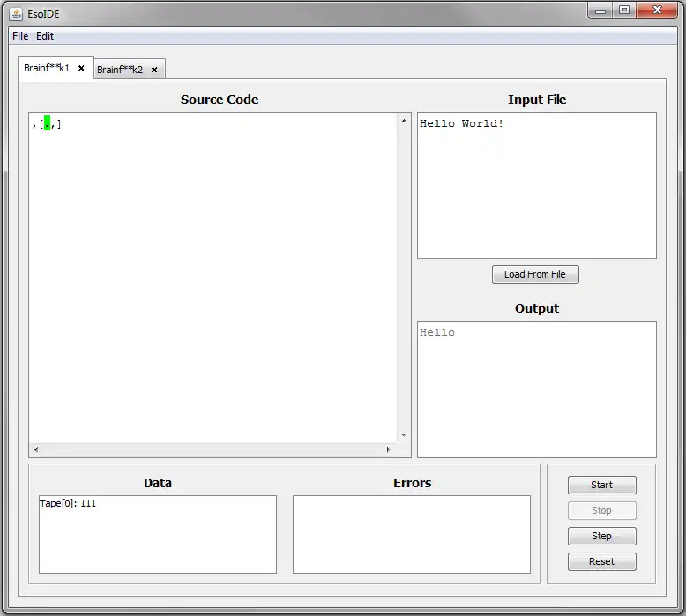
Task: Click source code scroll left arrow
Action: tap(36, 449)
